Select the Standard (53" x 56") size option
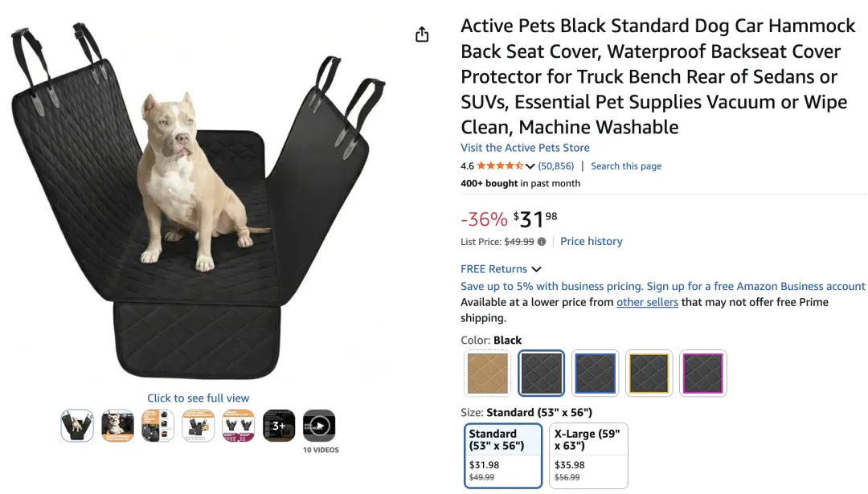Viewport: 868px width, 494px height. point(504,455)
